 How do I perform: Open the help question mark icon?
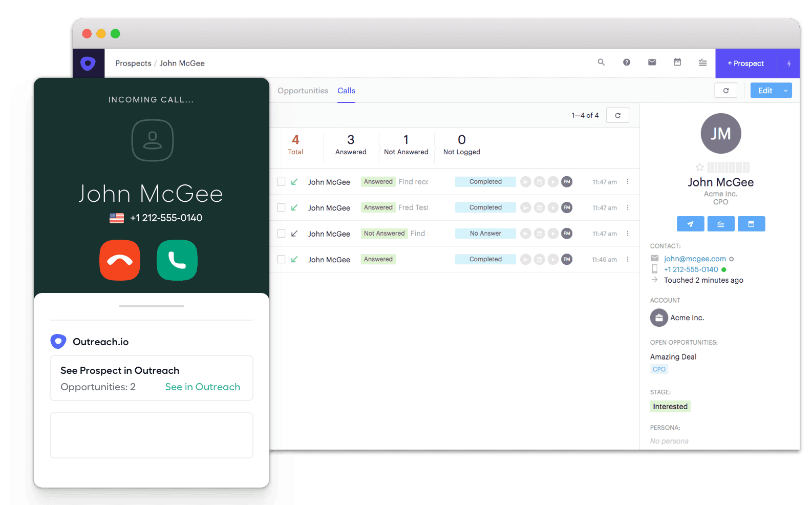tap(626, 62)
